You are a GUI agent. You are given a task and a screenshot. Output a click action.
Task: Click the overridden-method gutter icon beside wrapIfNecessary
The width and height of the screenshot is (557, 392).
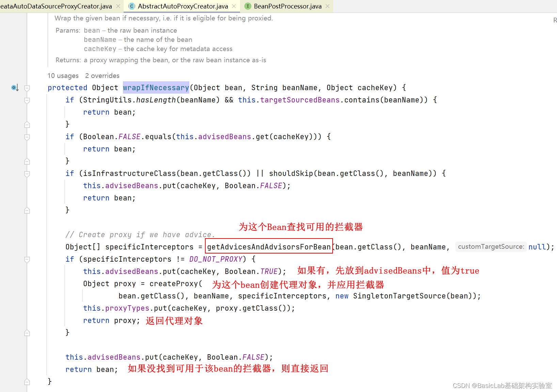(15, 88)
